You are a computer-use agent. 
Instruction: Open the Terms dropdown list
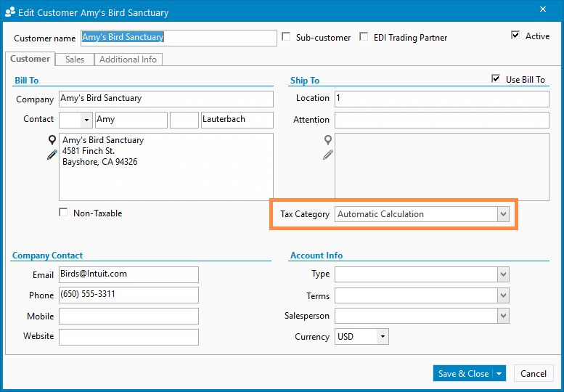pos(503,295)
